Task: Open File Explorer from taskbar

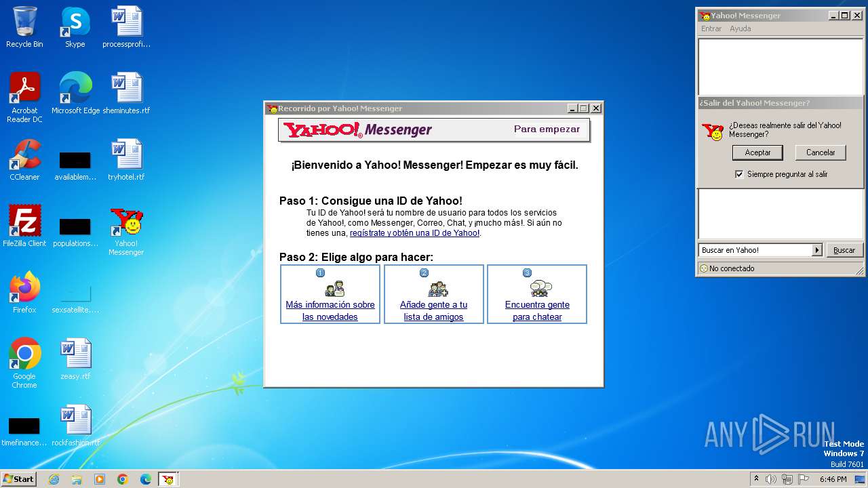Action: click(77, 479)
